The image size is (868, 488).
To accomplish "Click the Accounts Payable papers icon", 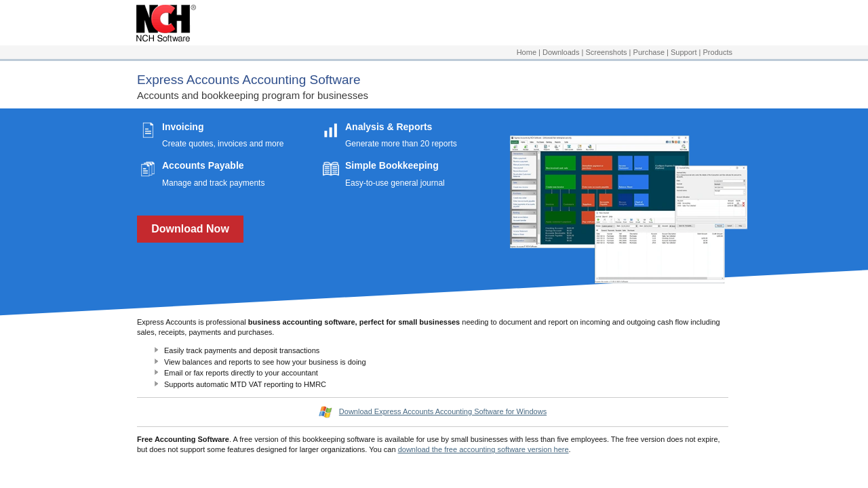I will click(x=148, y=169).
